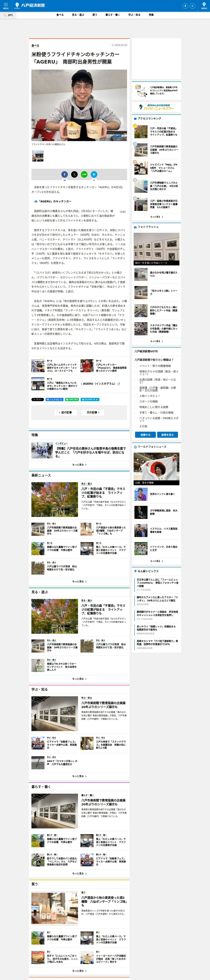
Task: Expand もっと見る under 最新ニュース section
Action: pyautogui.click(x=79, y=581)
